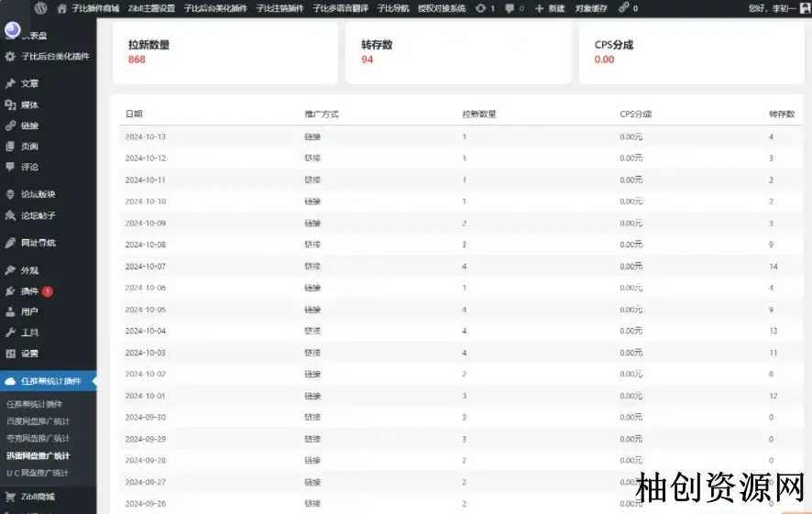The height and width of the screenshot is (514, 812).
Task: Click the 拉新数量 868 stat card
Action: (x=225, y=52)
